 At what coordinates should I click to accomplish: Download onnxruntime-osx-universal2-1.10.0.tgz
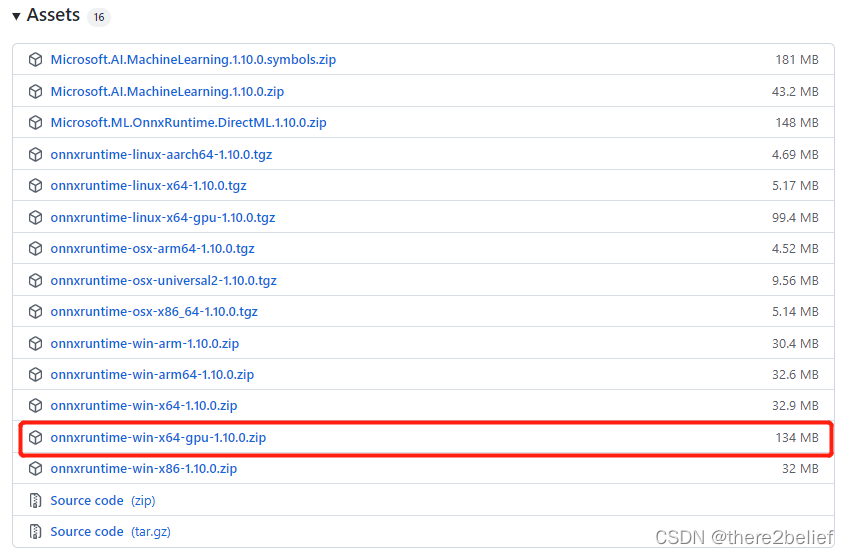[164, 281]
